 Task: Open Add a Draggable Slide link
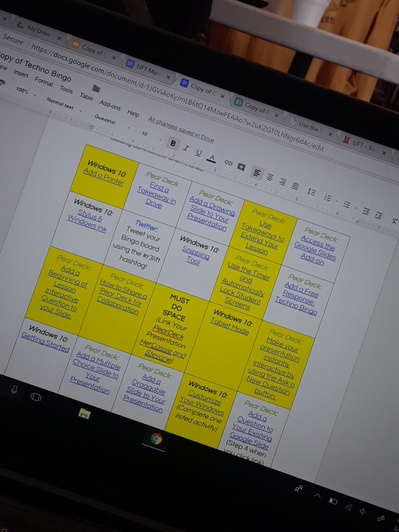coord(145,393)
